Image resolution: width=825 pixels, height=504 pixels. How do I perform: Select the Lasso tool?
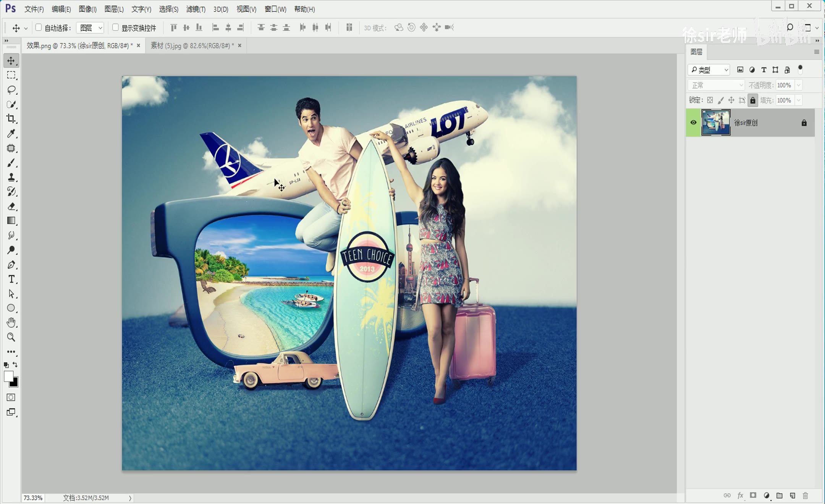coord(11,90)
